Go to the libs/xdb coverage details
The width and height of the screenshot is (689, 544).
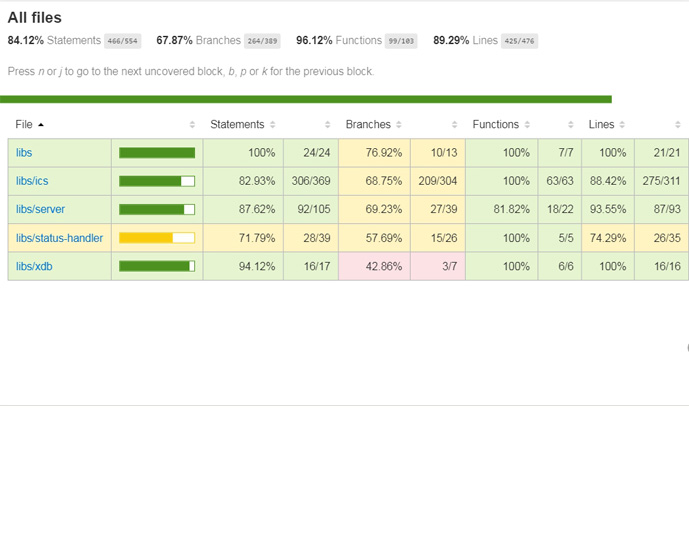(x=34, y=266)
